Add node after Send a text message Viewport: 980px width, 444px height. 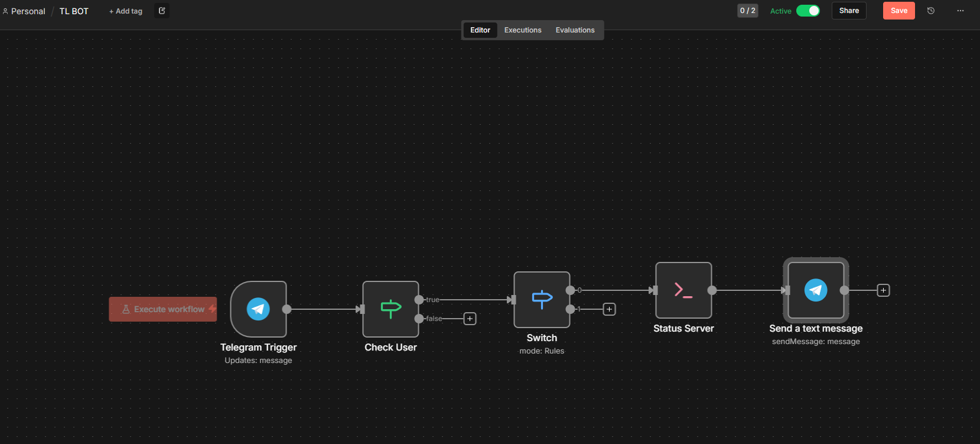(x=883, y=290)
